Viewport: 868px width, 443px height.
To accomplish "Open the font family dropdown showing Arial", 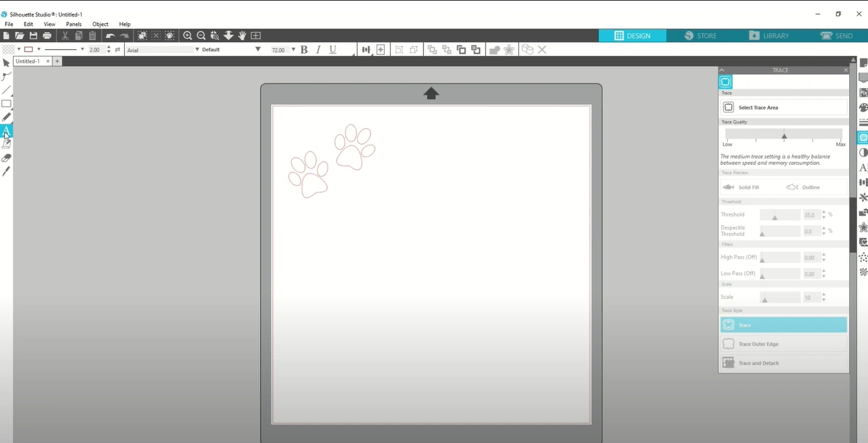I will pos(161,49).
